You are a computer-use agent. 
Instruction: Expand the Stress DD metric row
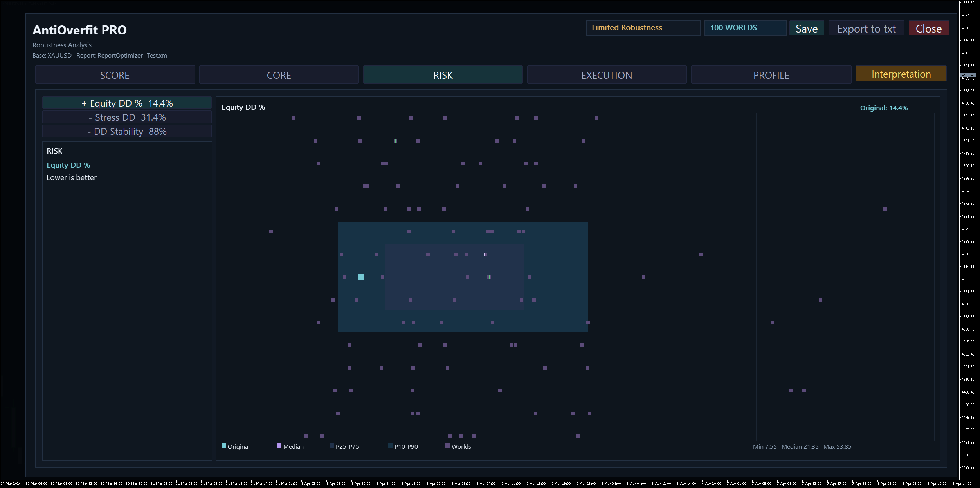click(127, 117)
